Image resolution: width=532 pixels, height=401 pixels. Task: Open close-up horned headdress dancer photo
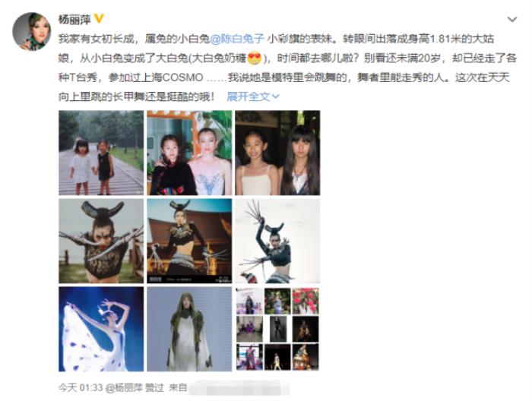click(x=101, y=241)
